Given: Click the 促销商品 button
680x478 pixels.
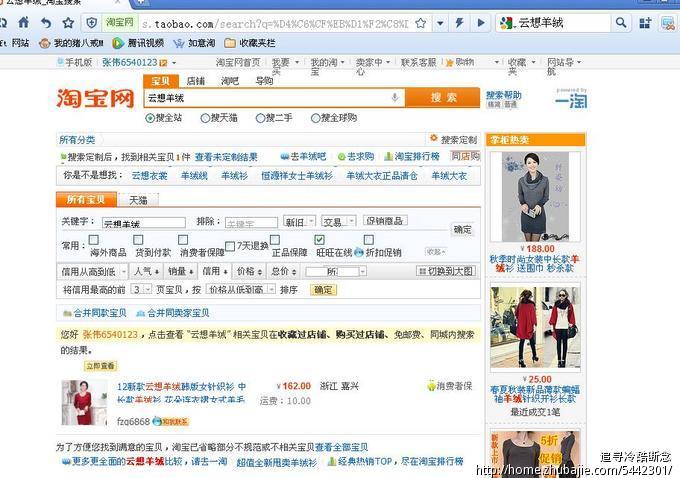Looking at the screenshot, I should coord(385,220).
